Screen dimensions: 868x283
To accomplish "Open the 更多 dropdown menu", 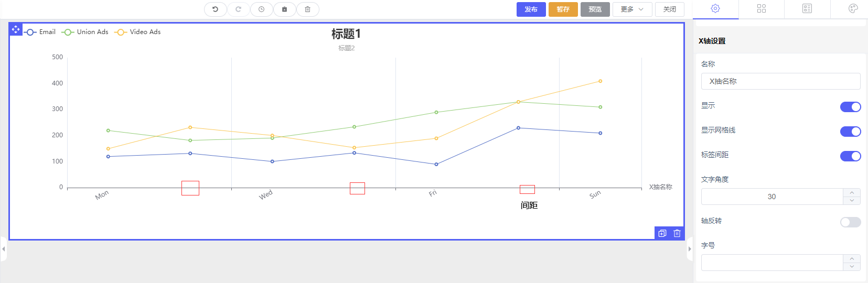I will tap(632, 9).
